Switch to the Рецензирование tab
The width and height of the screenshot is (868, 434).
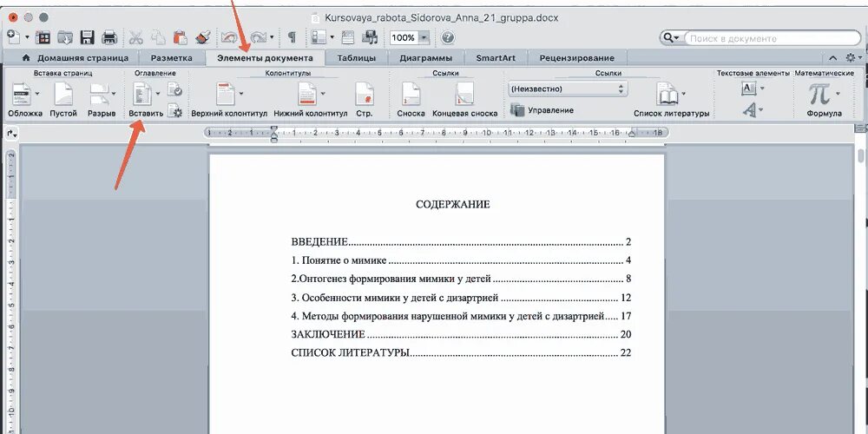[x=577, y=58]
